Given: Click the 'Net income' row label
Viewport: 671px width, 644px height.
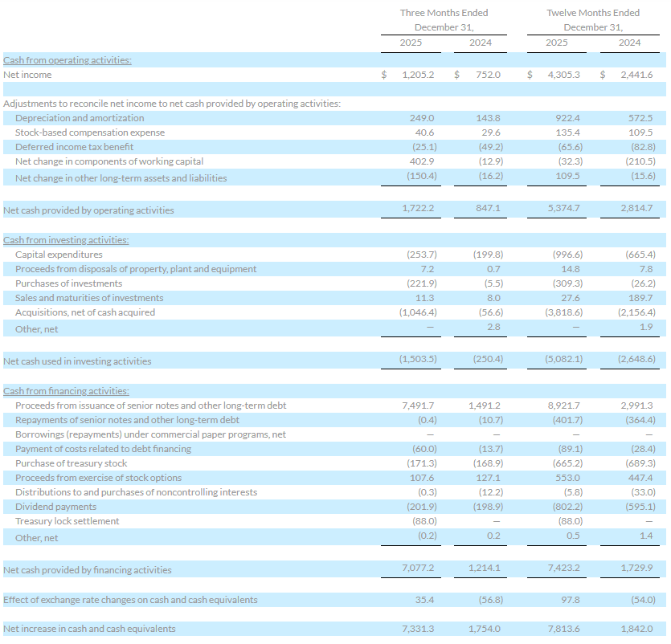Looking at the screenshot, I should [x=27, y=75].
